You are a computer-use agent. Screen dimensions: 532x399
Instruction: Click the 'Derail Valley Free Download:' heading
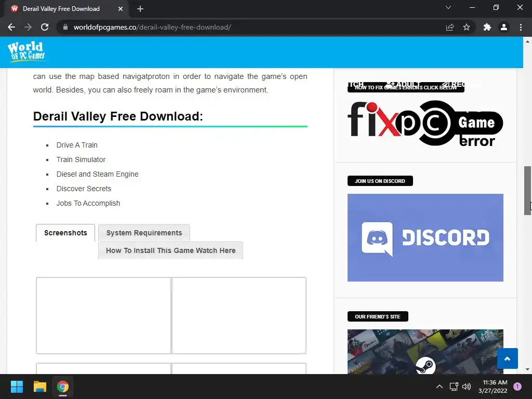[118, 116]
